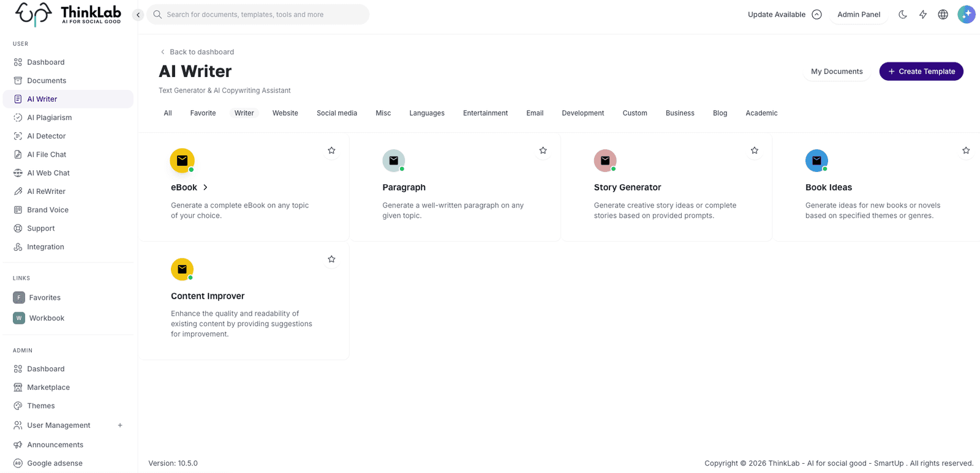Select the All category tab
Viewport: 980px width, 473px height.
(168, 113)
